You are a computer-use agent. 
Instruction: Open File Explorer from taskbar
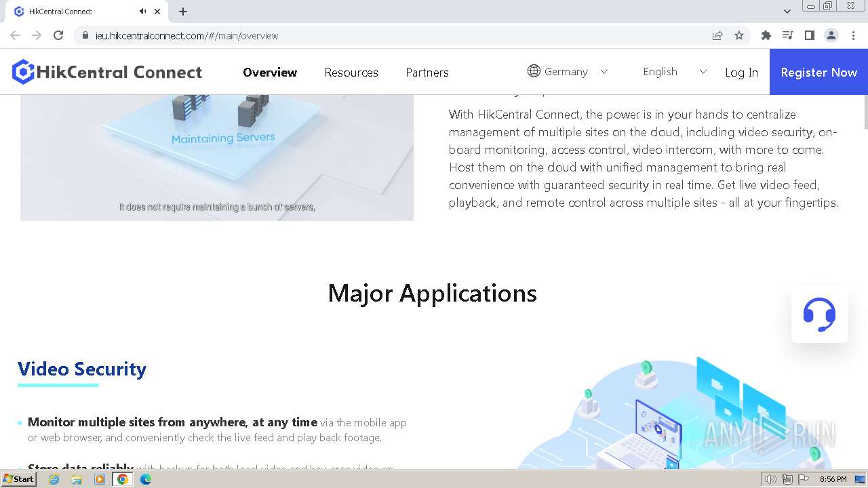pos(77,479)
